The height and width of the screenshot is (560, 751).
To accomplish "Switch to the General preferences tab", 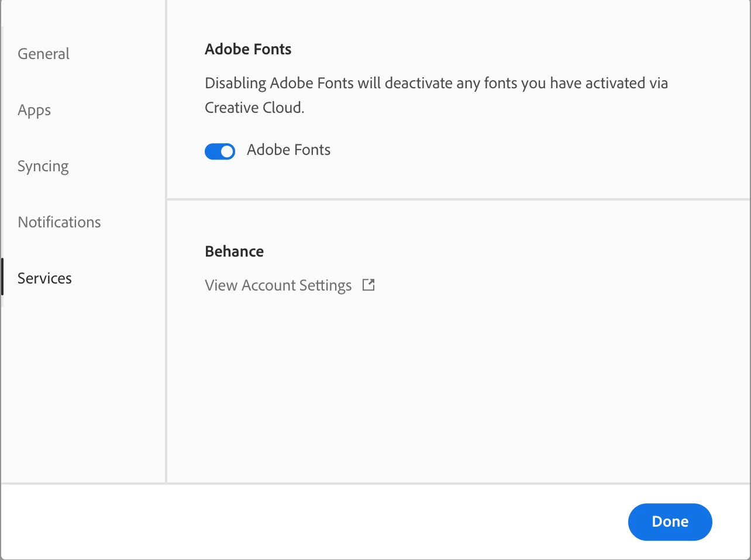I will tap(43, 54).
